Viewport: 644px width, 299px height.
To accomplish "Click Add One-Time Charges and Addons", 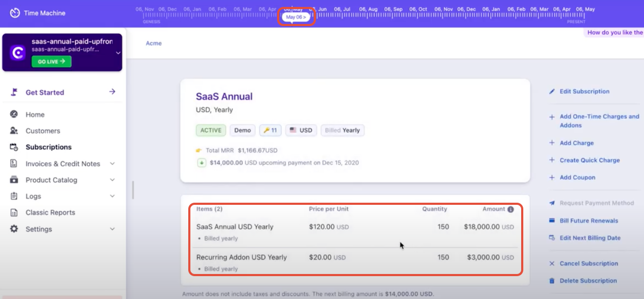I will 599,121.
